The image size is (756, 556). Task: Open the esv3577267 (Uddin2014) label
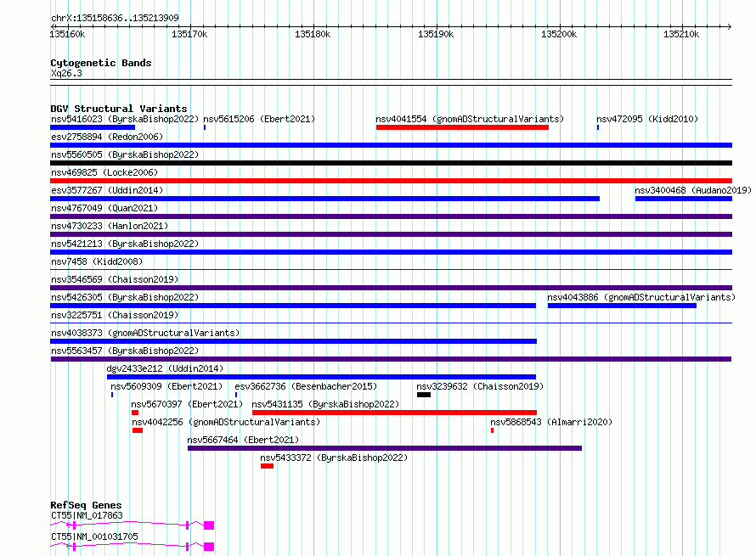coord(107,190)
